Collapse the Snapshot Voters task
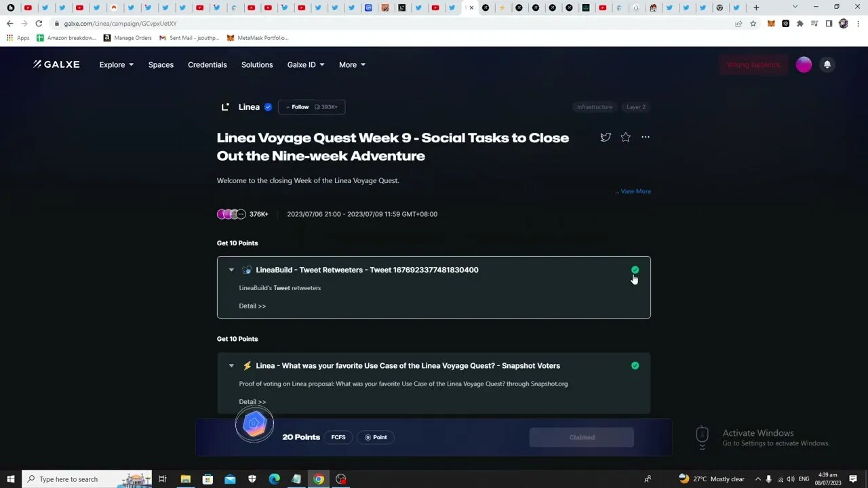 pos(231,365)
